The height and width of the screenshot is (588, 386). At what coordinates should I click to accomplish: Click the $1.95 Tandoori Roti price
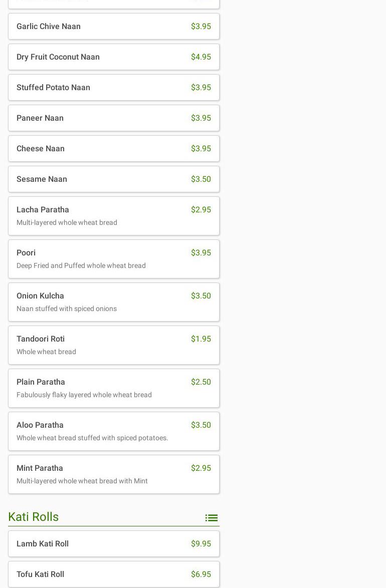pyautogui.click(x=201, y=339)
